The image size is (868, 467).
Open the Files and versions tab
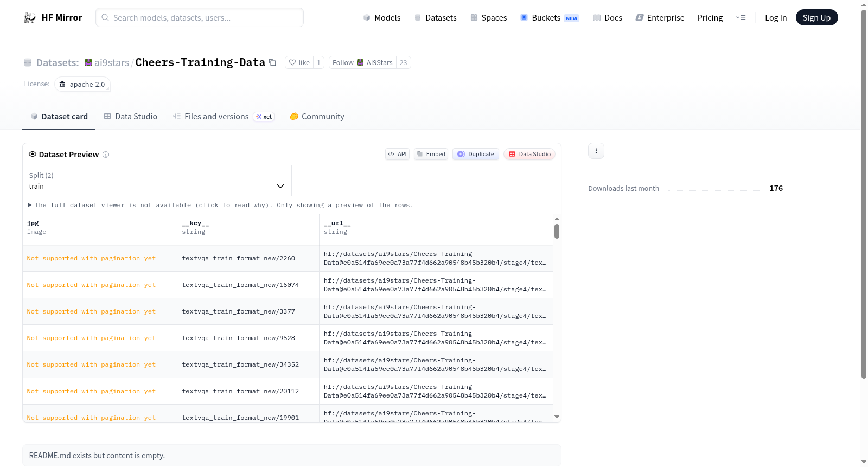(224, 117)
